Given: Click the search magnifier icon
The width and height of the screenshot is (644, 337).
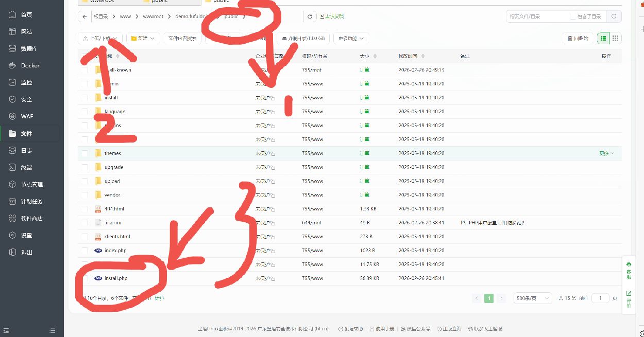Looking at the screenshot, I should click(x=614, y=16).
